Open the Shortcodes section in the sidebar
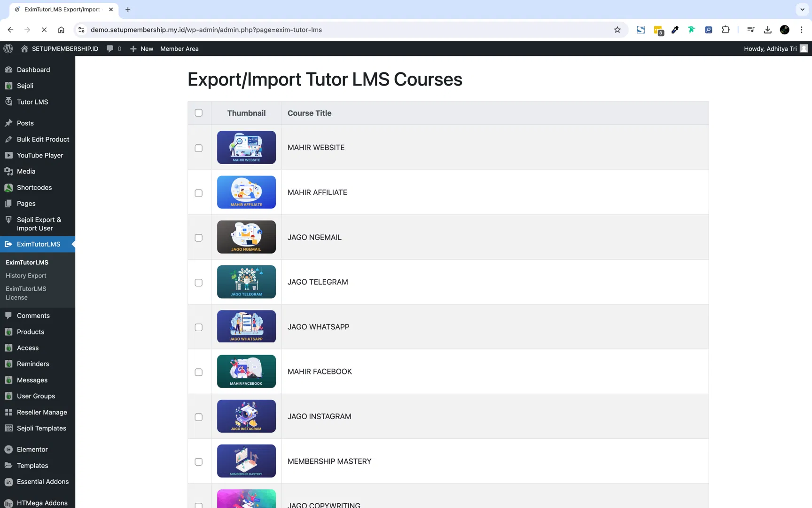Viewport: 812px width, 508px height. point(34,187)
